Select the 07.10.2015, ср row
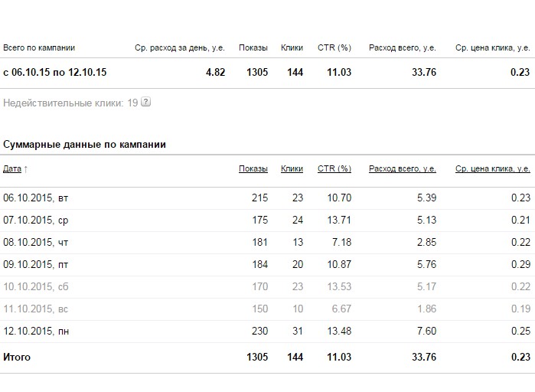The image size is (535, 392). 268,220
